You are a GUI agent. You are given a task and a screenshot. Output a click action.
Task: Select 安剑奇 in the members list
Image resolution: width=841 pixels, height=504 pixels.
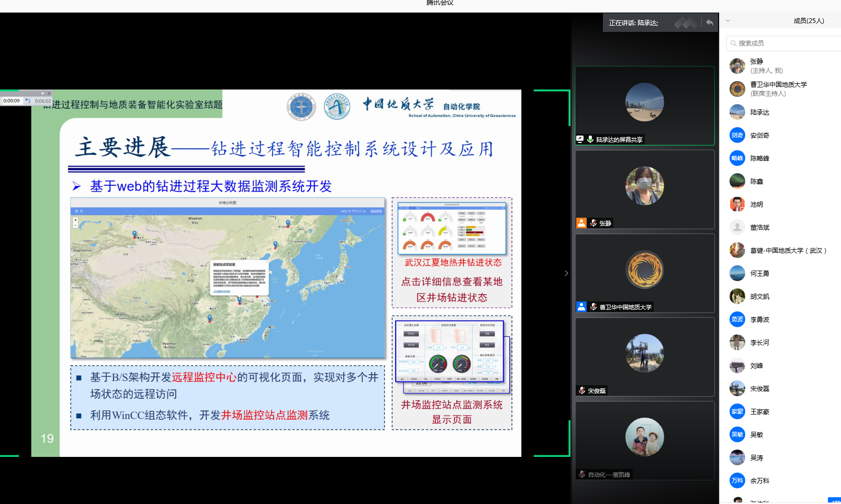coord(759,136)
